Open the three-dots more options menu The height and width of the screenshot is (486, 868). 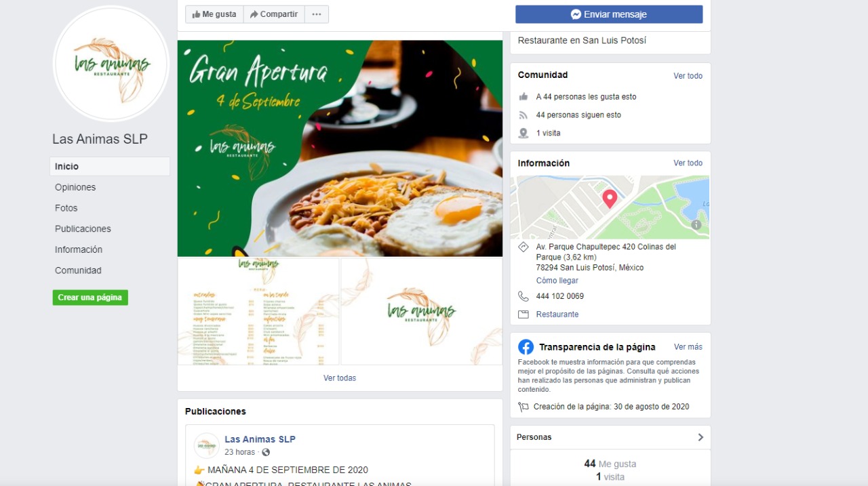(x=317, y=14)
